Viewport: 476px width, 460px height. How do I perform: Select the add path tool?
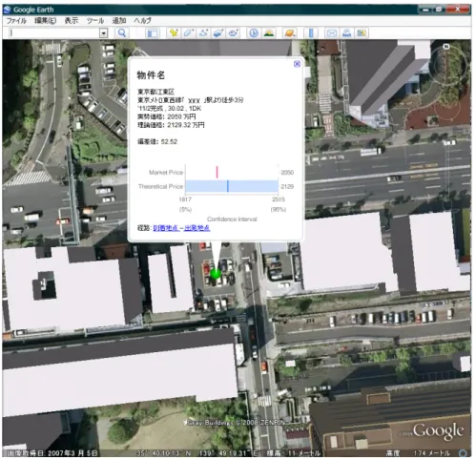pos(203,33)
